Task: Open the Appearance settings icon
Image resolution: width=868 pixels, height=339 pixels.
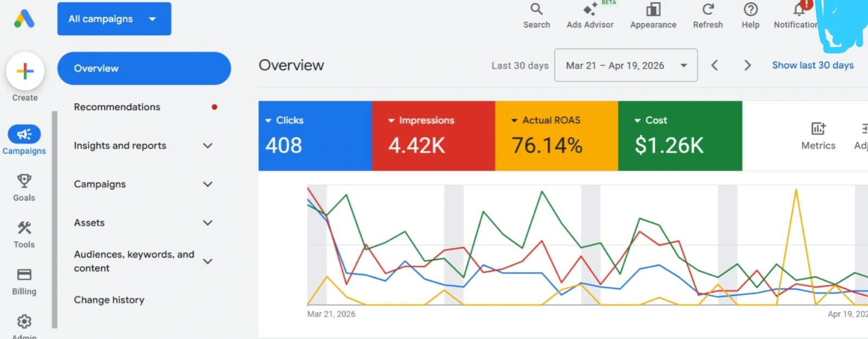Action: [653, 9]
